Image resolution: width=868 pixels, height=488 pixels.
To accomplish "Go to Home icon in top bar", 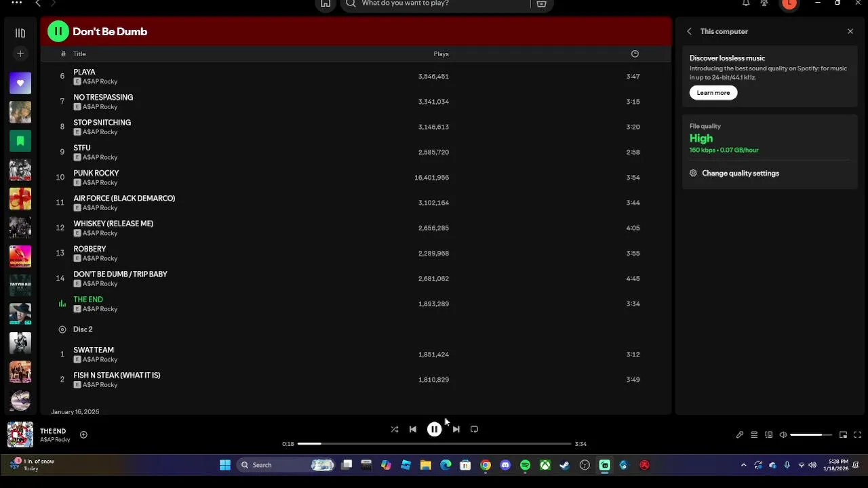I will (325, 3).
